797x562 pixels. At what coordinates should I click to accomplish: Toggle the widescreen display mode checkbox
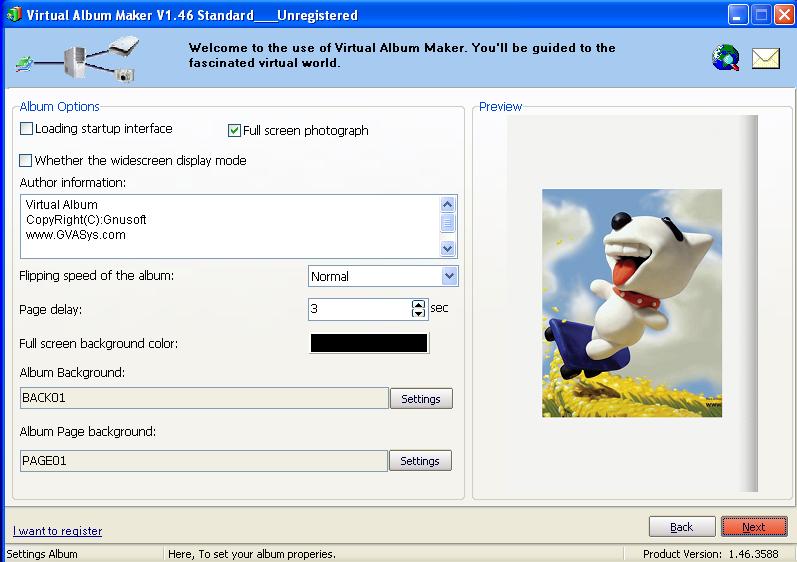[25, 161]
